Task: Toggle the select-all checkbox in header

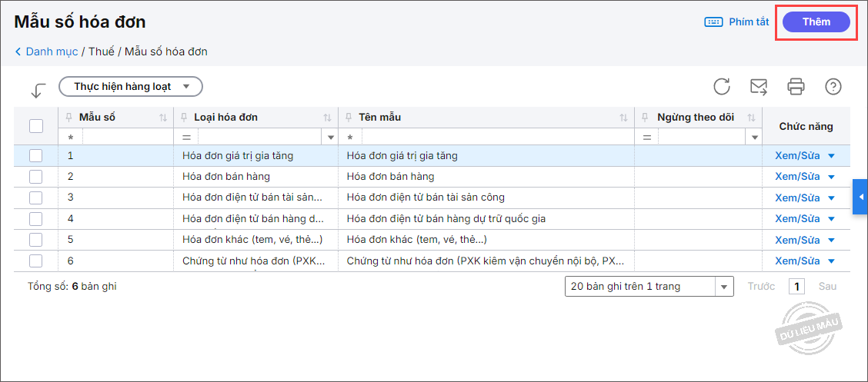Action: [36, 125]
